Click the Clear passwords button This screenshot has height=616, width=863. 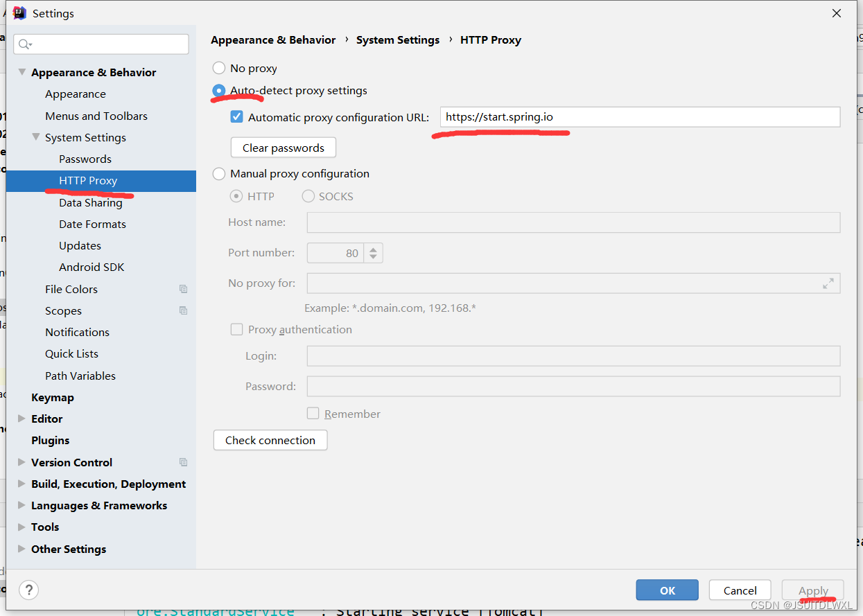click(x=283, y=147)
